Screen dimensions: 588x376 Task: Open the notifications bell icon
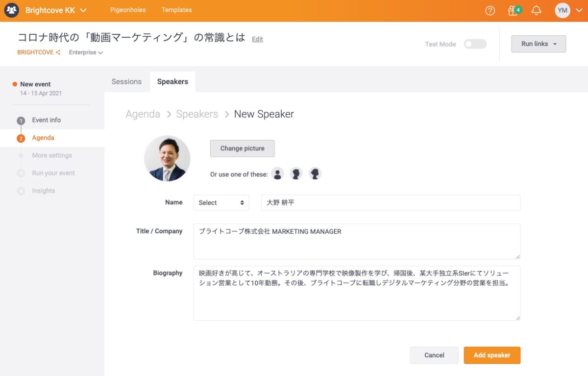coord(537,10)
